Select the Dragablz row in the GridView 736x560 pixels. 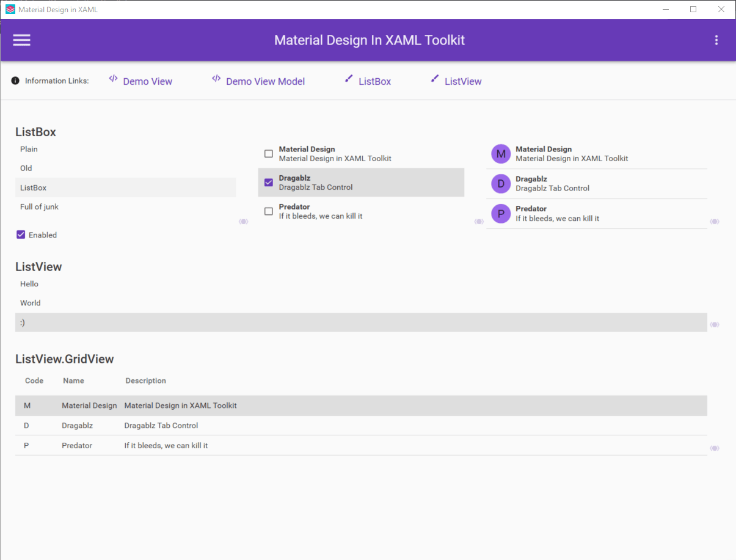tap(361, 426)
